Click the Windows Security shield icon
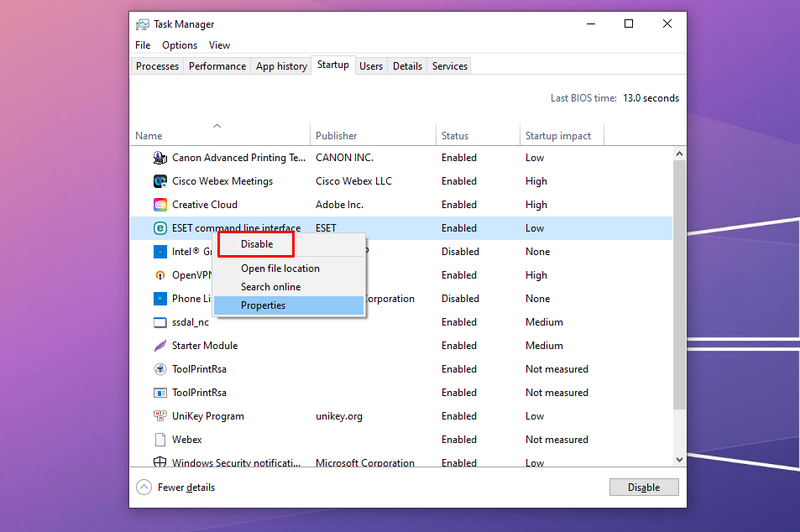This screenshot has height=532, width=800. click(160, 462)
